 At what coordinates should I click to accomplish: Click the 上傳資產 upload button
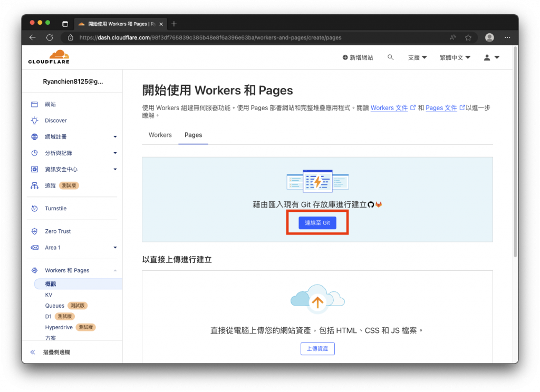coord(317,349)
